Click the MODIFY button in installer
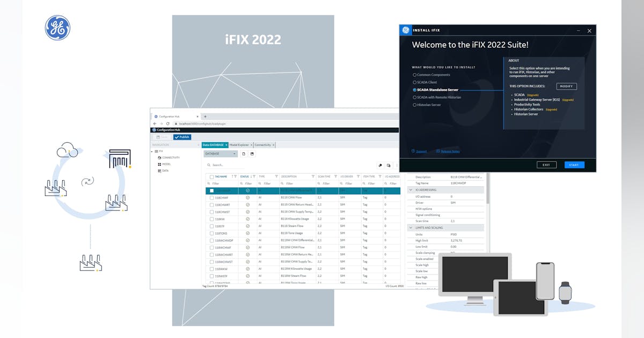The image size is (644, 338). (x=566, y=86)
